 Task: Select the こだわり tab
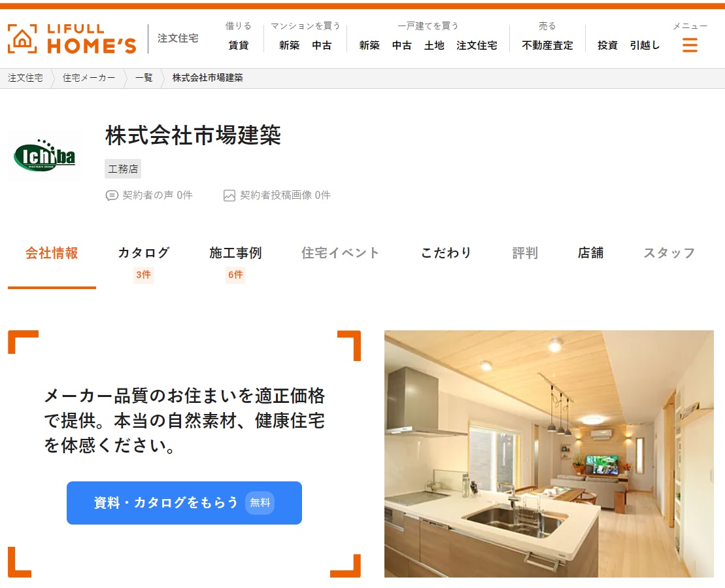coord(446,253)
